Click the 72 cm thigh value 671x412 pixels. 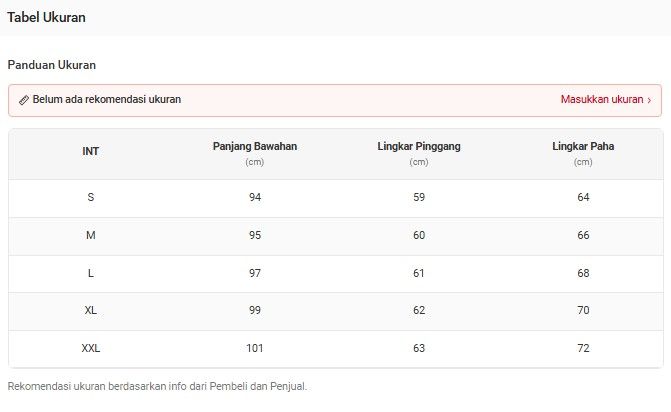click(583, 349)
